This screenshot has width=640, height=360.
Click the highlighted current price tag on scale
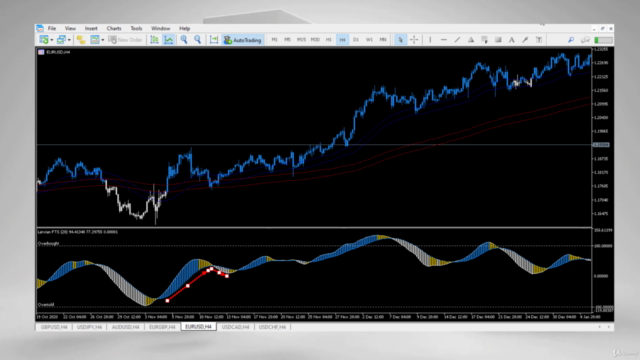(601, 145)
